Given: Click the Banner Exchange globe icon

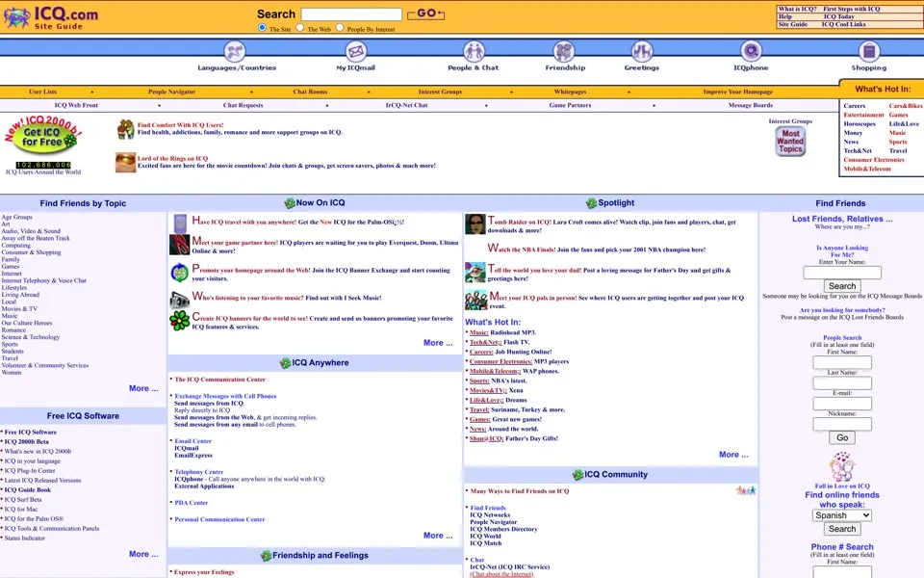Looking at the screenshot, I should tap(179, 273).
